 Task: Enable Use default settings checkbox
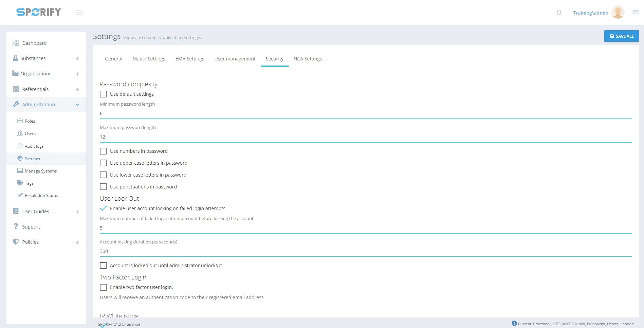coord(103,94)
